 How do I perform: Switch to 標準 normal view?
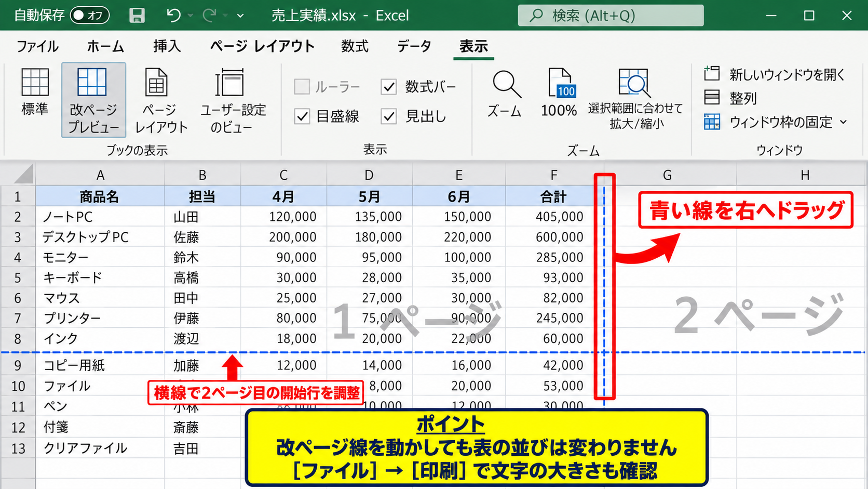35,92
